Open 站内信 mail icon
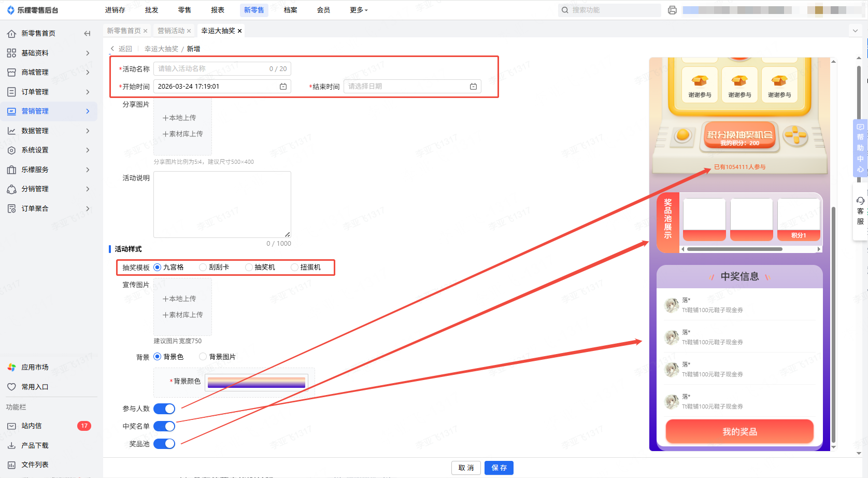 click(x=11, y=426)
